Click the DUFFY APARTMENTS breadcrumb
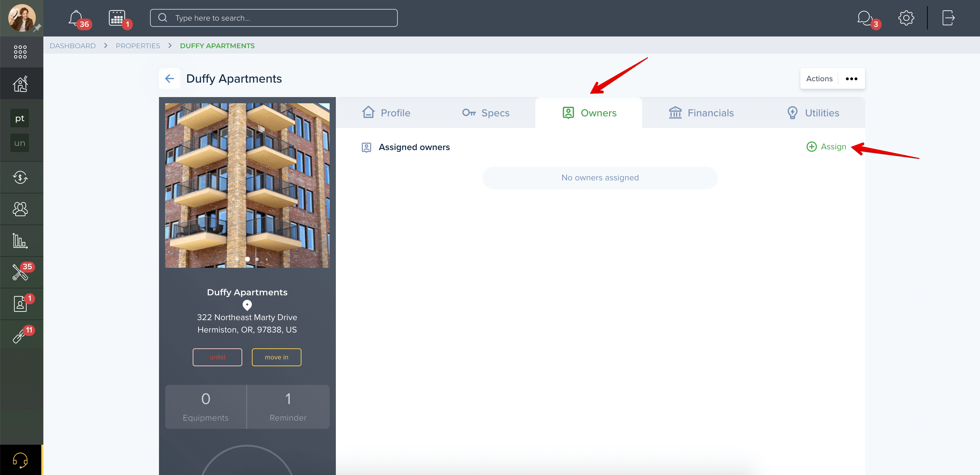This screenshot has width=980, height=475. click(217, 46)
